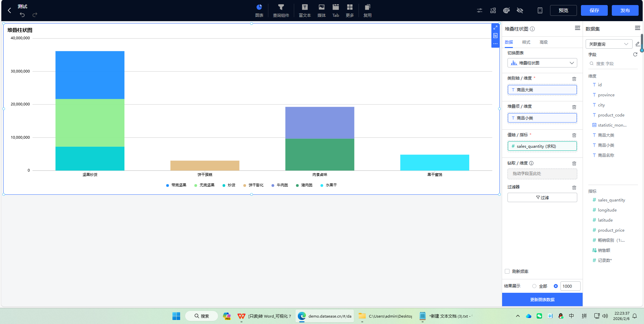The height and width of the screenshot is (324, 644).
Task: Delete the 类别轴 / 维度 field
Action: pos(574,79)
